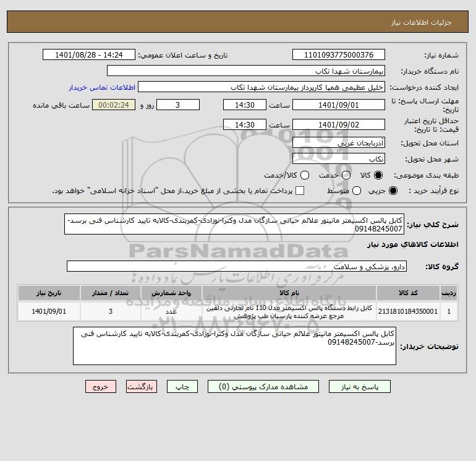
Task: Click row number 1 cell
Action: click(449, 311)
